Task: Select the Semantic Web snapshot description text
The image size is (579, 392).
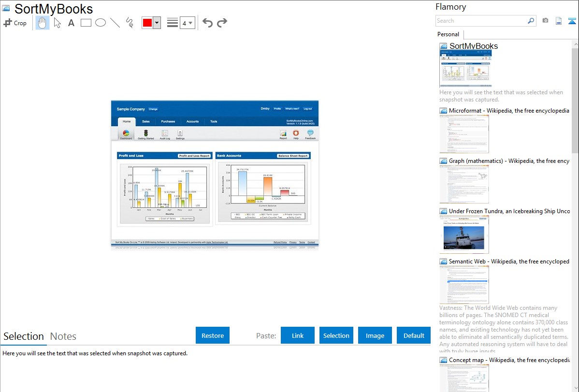Action: 504,329
